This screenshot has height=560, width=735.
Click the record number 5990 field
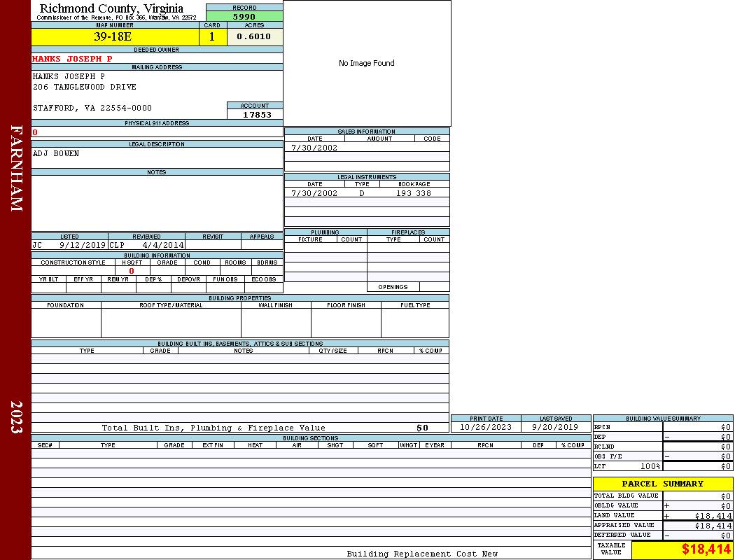point(244,17)
